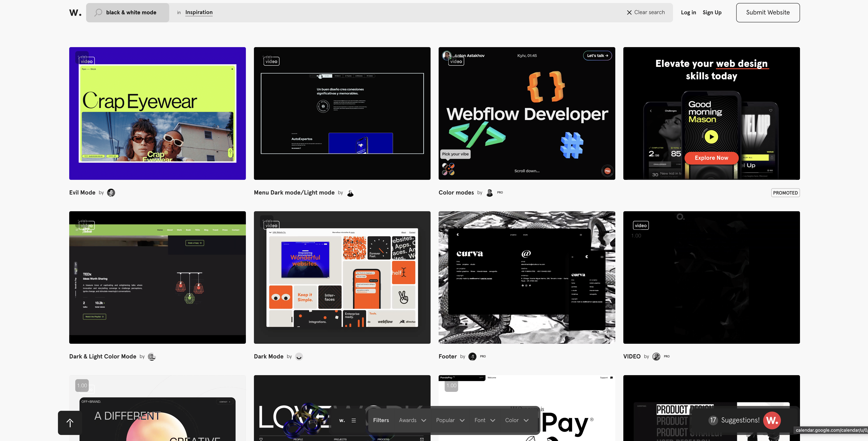Click 'Pick your vibe' on the Color modes thumbnail
The image size is (868, 441).
point(455,154)
